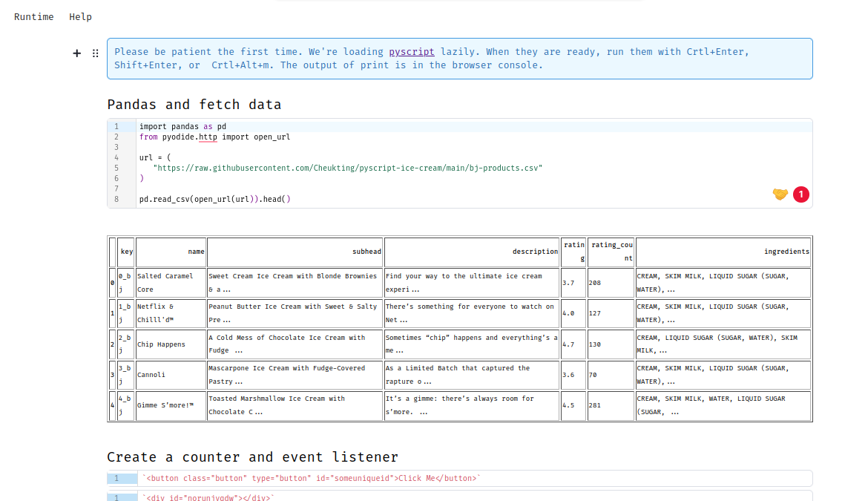The image size is (868, 501).
Task: Select the 'Netflix & Chilll'd' name cell
Action: [171, 313]
